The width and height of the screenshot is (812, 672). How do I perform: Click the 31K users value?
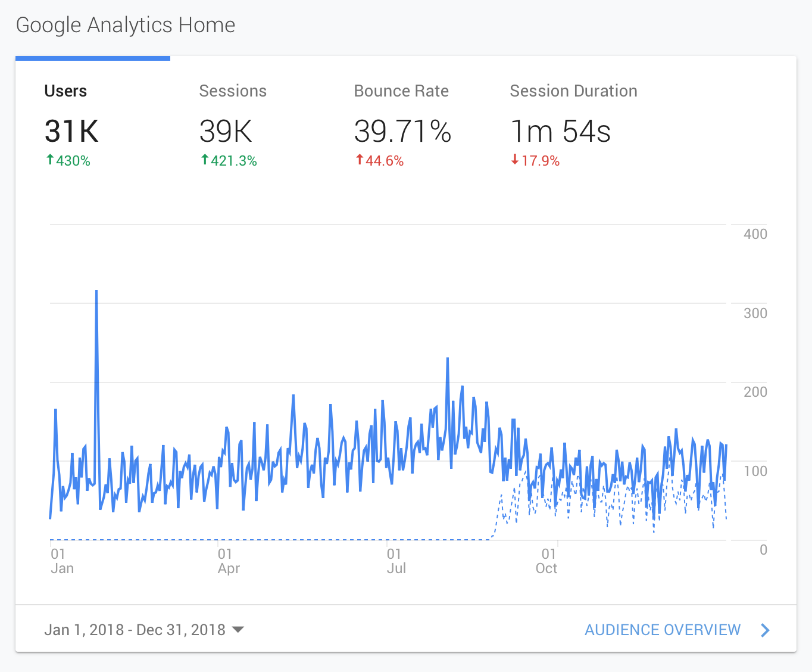coord(71,131)
